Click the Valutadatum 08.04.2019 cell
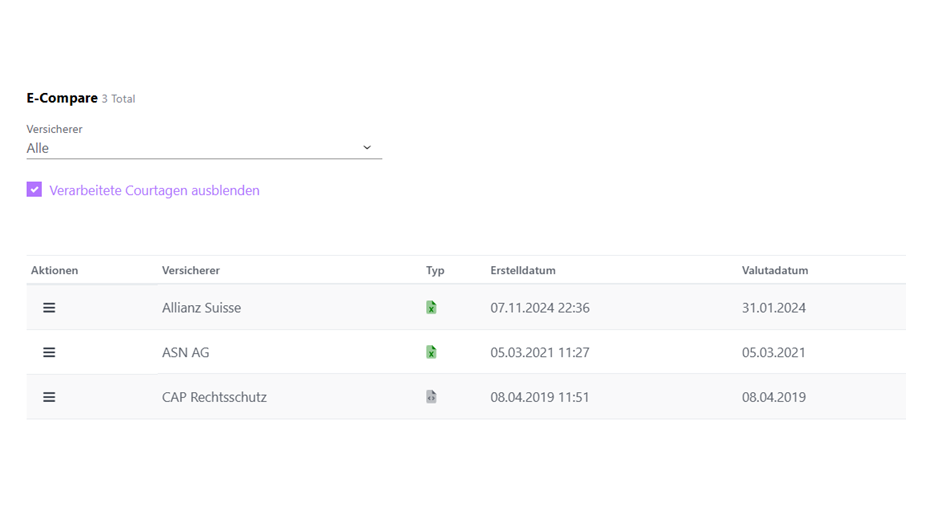The height and width of the screenshot is (525, 928). [x=774, y=397]
